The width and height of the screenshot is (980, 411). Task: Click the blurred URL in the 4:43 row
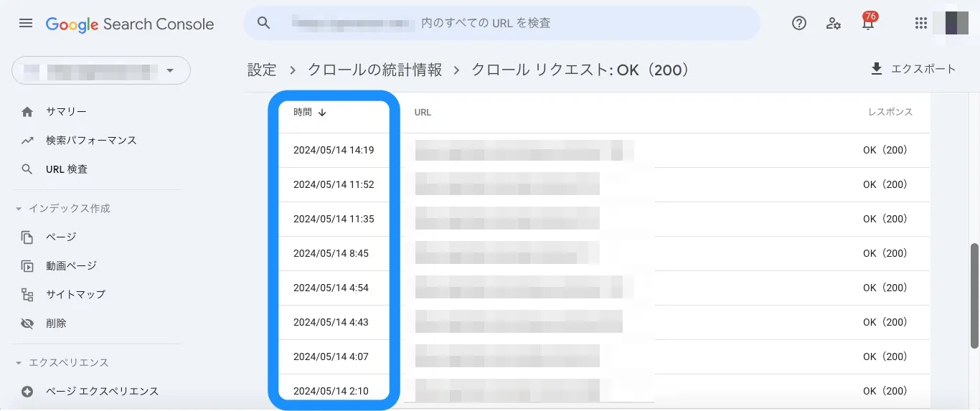pos(519,322)
